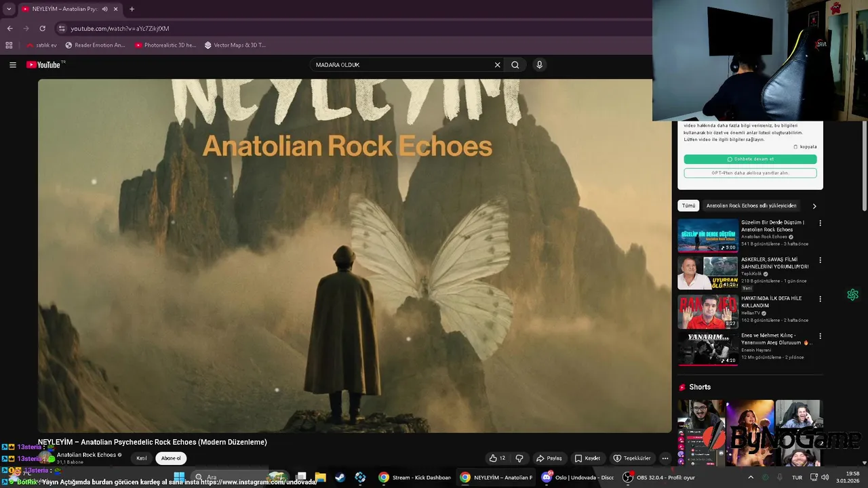This screenshot has width=868, height=488.
Task: Switch to 'Stream - Kick Dashboard' Chrome window
Action: pos(415,477)
